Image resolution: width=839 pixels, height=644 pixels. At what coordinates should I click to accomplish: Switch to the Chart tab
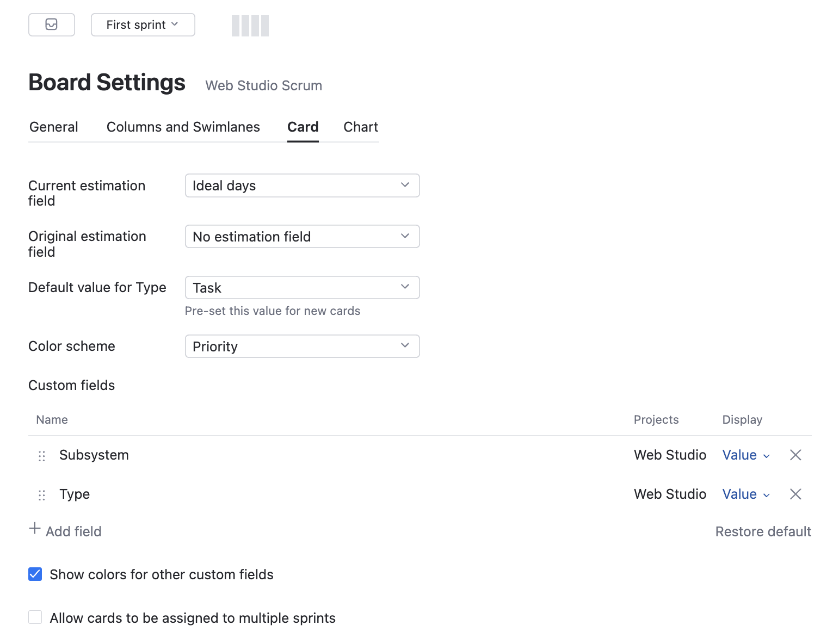point(360,127)
